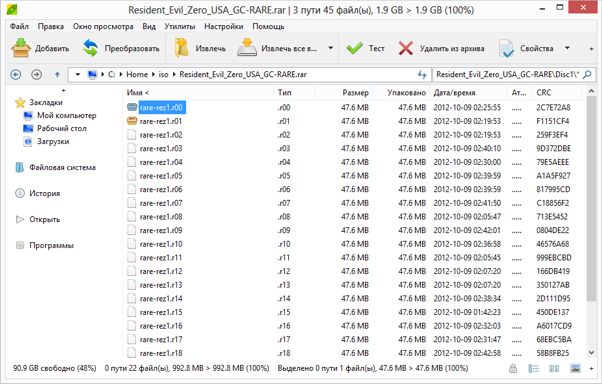602x384 pixels.
Task: Click the Преобразовать convert icon
Action: [91, 48]
